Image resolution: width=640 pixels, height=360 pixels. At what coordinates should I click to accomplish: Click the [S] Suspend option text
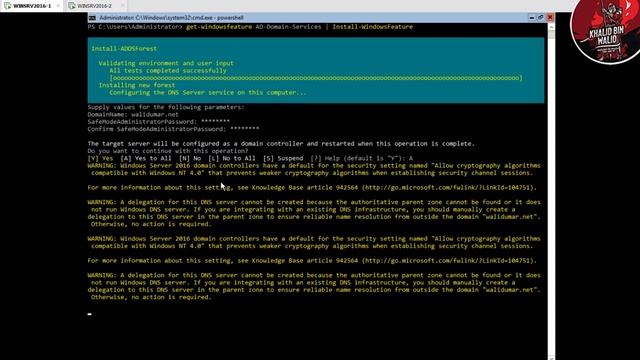click(x=283, y=158)
